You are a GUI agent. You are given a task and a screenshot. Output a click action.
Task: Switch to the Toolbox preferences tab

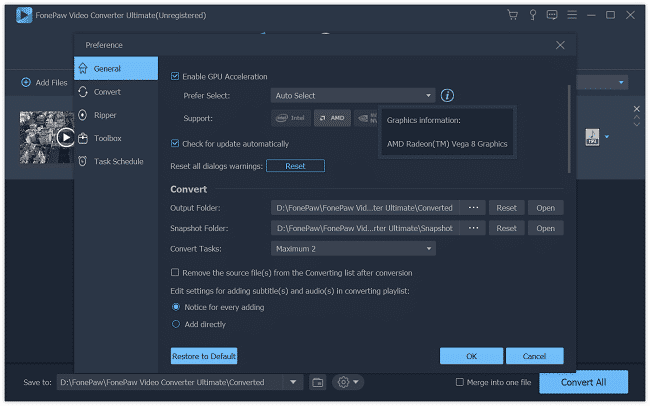pyautogui.click(x=116, y=139)
